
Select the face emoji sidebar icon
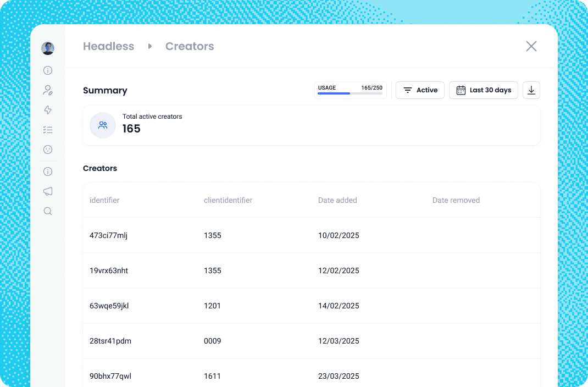pyautogui.click(x=48, y=150)
